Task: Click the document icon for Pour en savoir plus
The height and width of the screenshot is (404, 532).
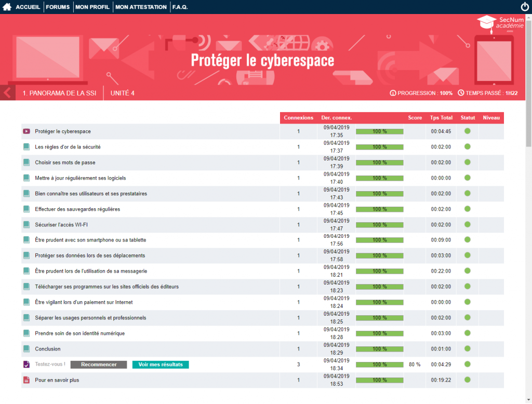Action: click(26, 380)
